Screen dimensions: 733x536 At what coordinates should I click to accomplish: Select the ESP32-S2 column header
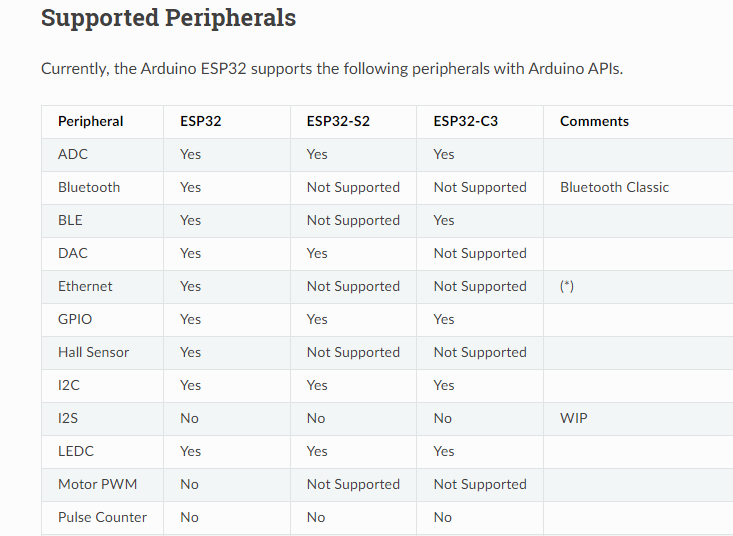[338, 121]
